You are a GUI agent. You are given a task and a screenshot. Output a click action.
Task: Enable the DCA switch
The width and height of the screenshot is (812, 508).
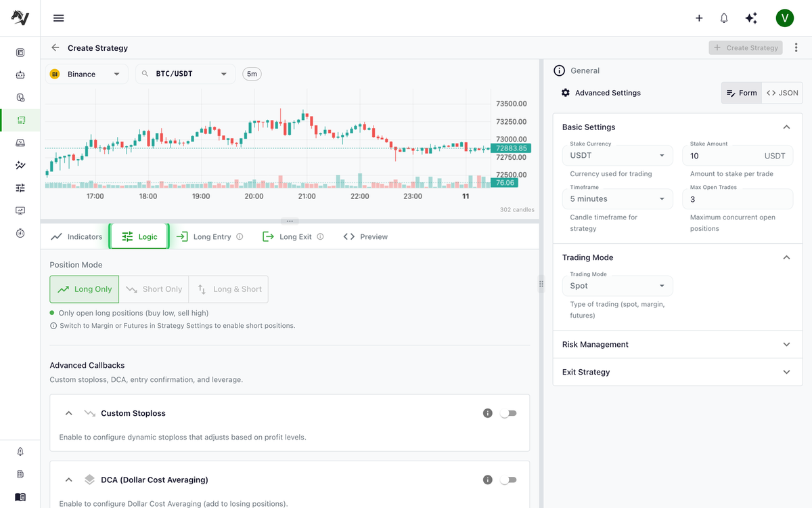[507, 480]
